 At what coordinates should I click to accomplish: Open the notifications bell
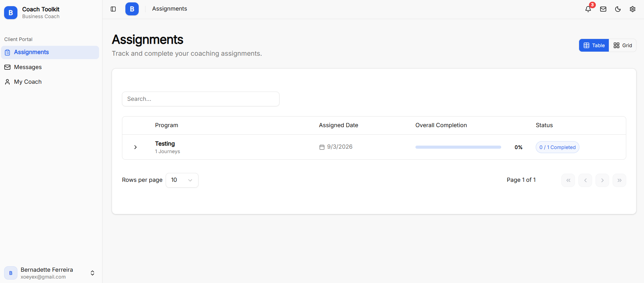588,9
